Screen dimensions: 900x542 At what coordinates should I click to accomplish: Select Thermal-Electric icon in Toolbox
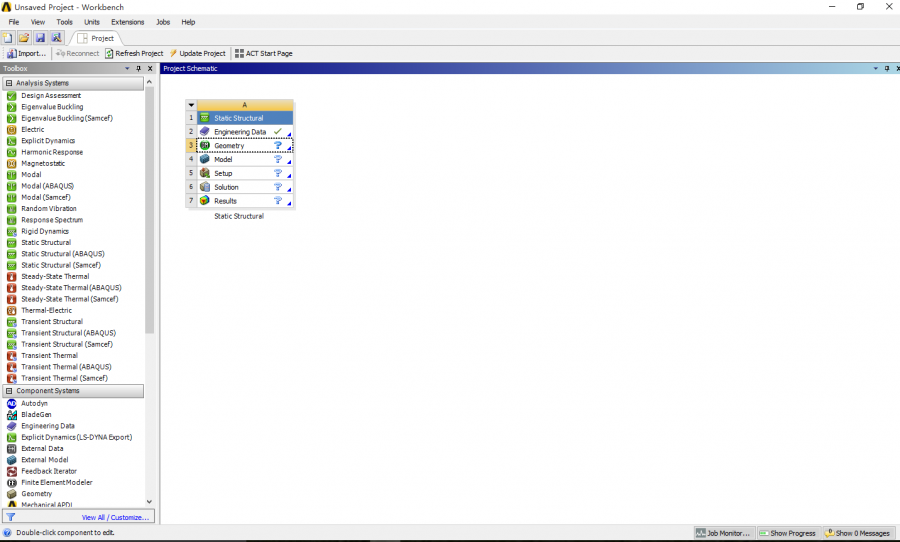click(11, 310)
